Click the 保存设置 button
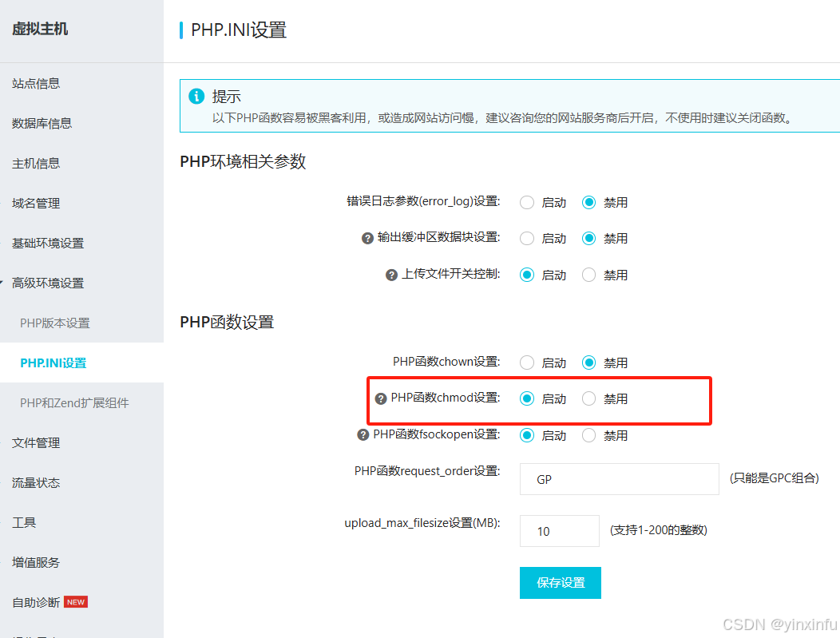840x638 pixels. pos(560,582)
